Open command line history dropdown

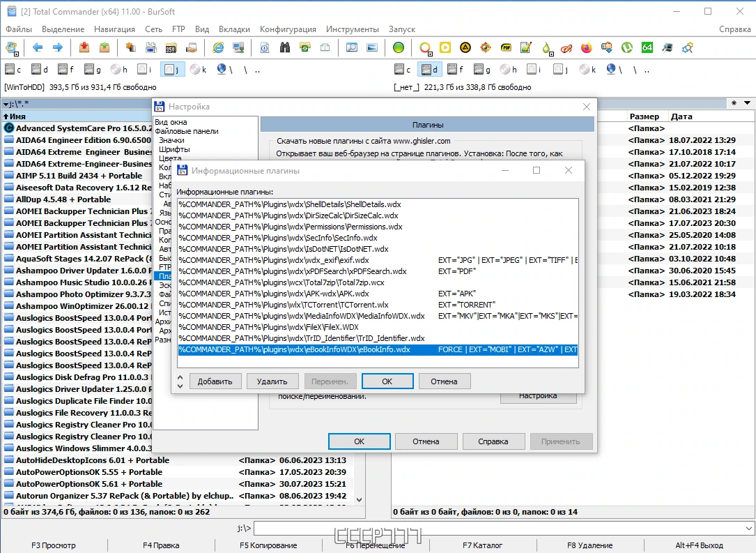[x=748, y=529]
